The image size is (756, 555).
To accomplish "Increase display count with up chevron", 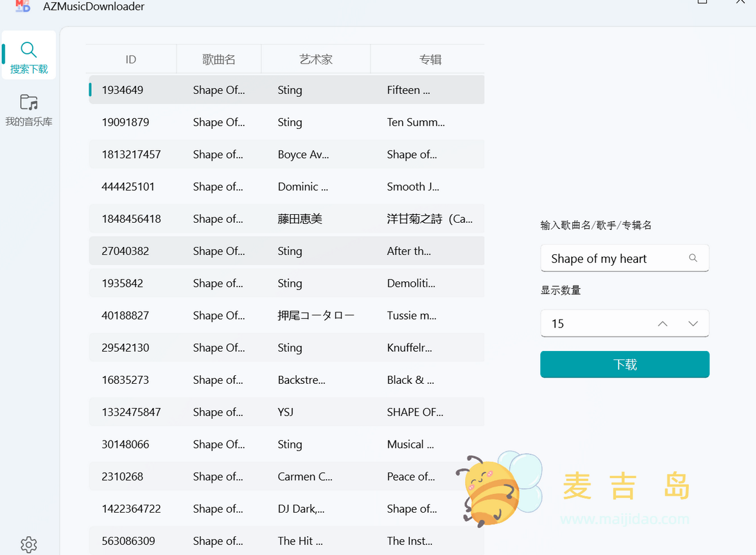I will pyautogui.click(x=663, y=323).
